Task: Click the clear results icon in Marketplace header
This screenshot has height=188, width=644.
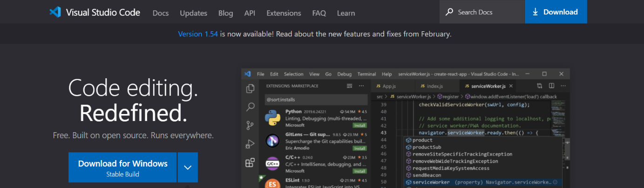Action: coord(350,86)
